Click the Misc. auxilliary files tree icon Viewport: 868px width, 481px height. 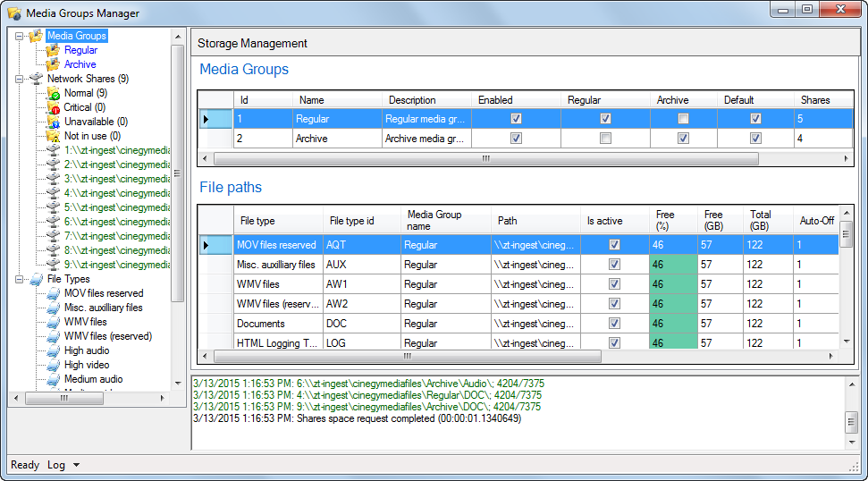[x=53, y=308]
